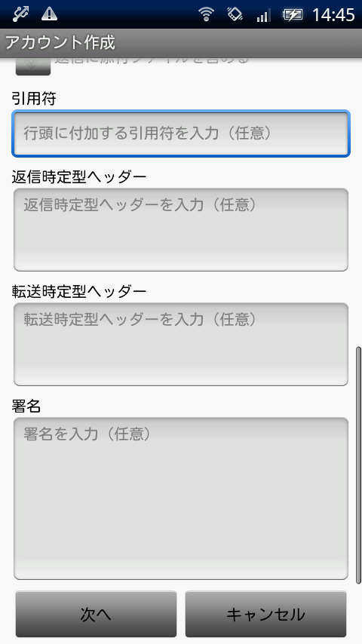Viewport: 362px width, 644px height.
Task: Click the vertical scrollbar thumb
Action: point(358,464)
